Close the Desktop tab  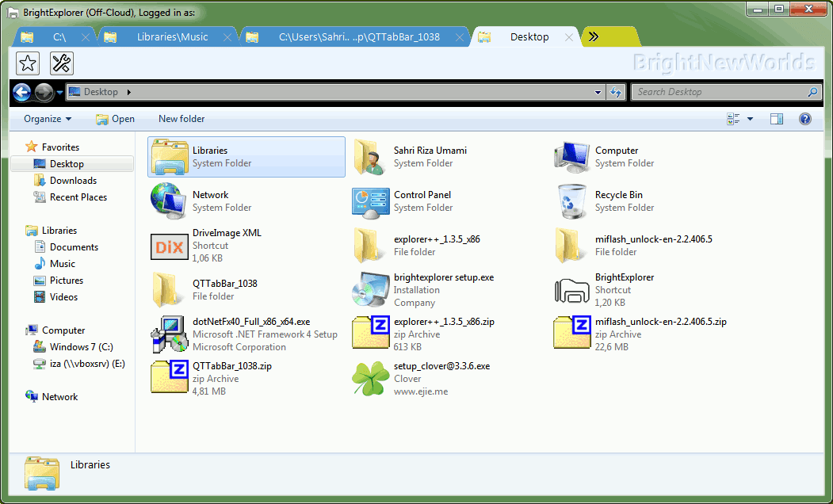pyautogui.click(x=569, y=37)
